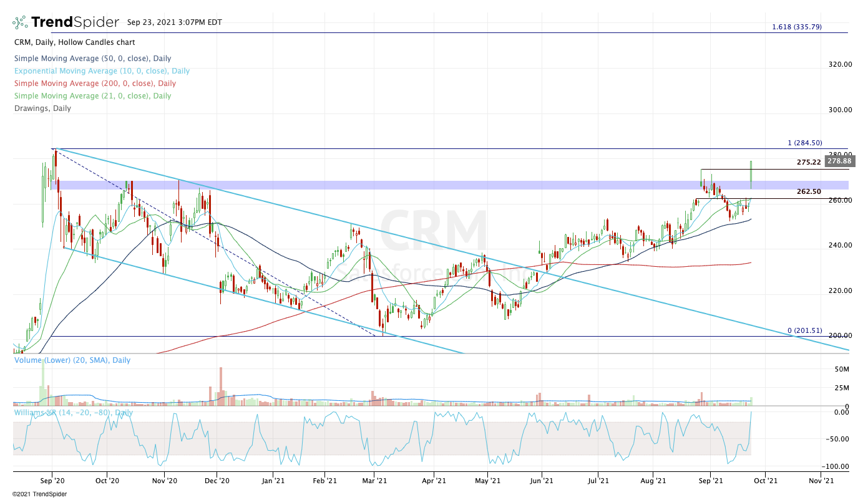Click the TrendSpider brand name text
The width and height of the screenshot is (868, 500).
click(75, 22)
